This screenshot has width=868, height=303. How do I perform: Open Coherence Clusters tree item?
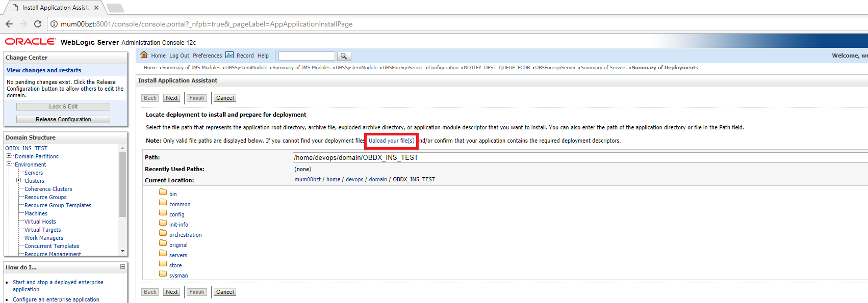(x=48, y=189)
